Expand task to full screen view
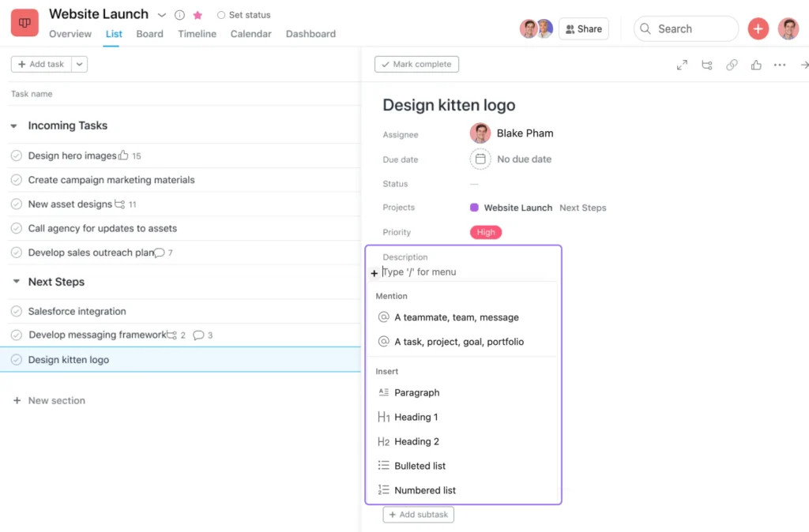 pyautogui.click(x=682, y=65)
